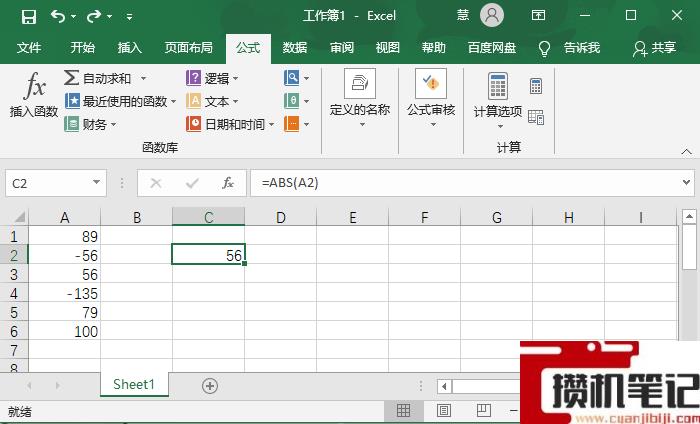Click the 插入函数 fx ribbon button
Image resolution: width=700 pixels, height=424 pixels.
pyautogui.click(x=34, y=95)
